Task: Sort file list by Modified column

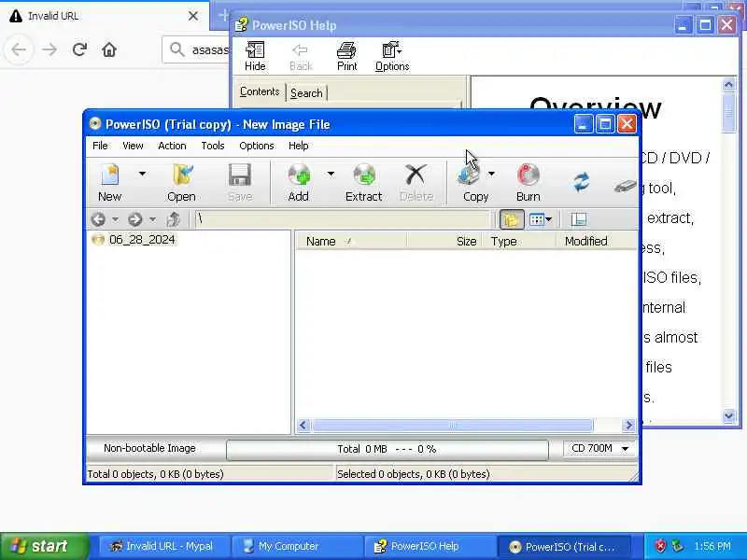Action: (598, 242)
